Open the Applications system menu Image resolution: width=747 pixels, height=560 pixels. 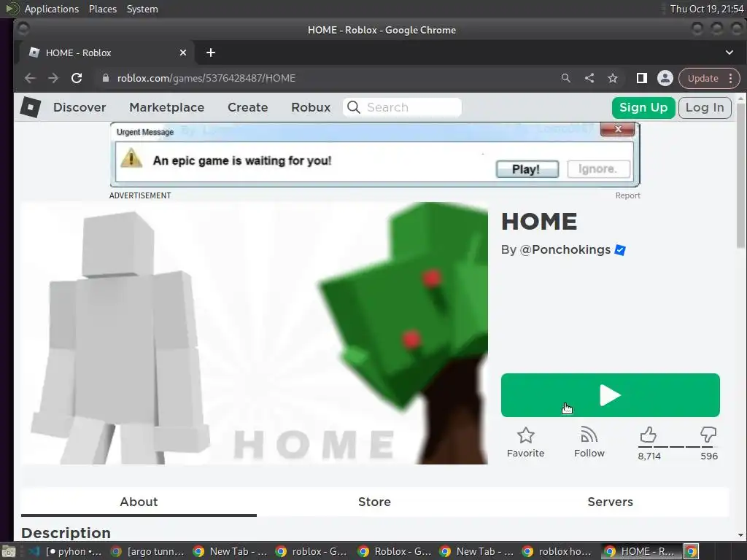coord(52,9)
